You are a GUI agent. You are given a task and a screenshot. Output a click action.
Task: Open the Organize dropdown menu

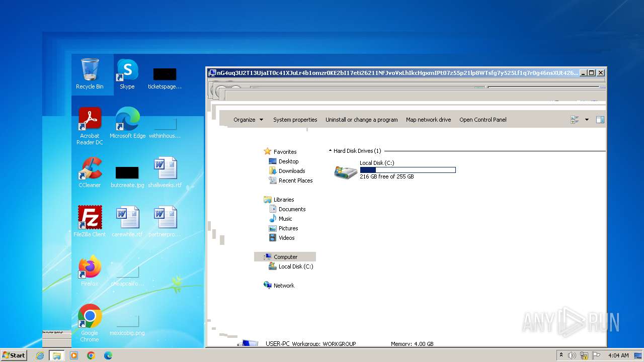click(248, 120)
